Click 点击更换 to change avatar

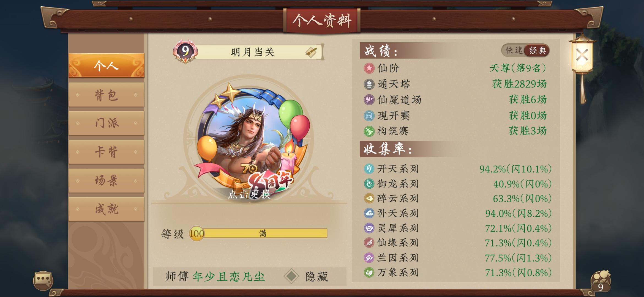[x=249, y=194]
